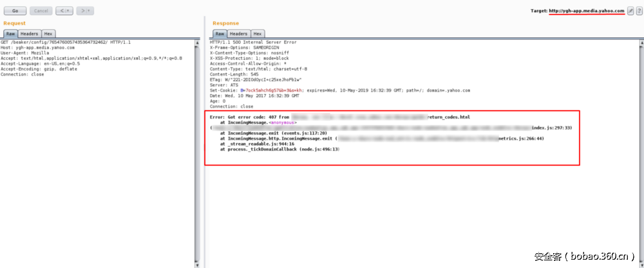Click the Host: ygh-app.media.yahoo.com header line
Viewport: 644px width, 268px height.
coord(37,48)
